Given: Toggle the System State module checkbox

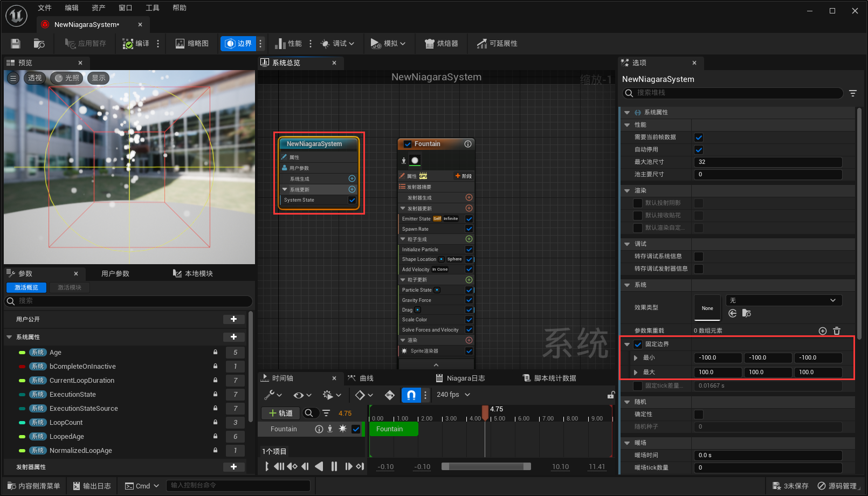Looking at the screenshot, I should pyautogui.click(x=352, y=200).
